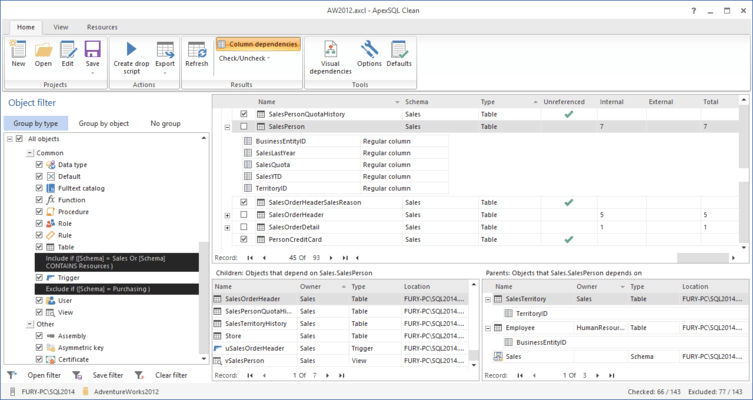This screenshot has height=400, width=753.
Task: Expand the SalesOrderHeader row in results
Action: (x=227, y=215)
